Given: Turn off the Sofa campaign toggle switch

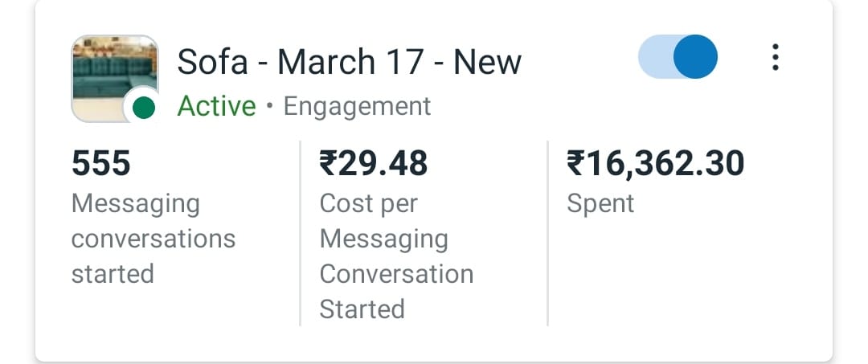Looking at the screenshot, I should tap(678, 58).
